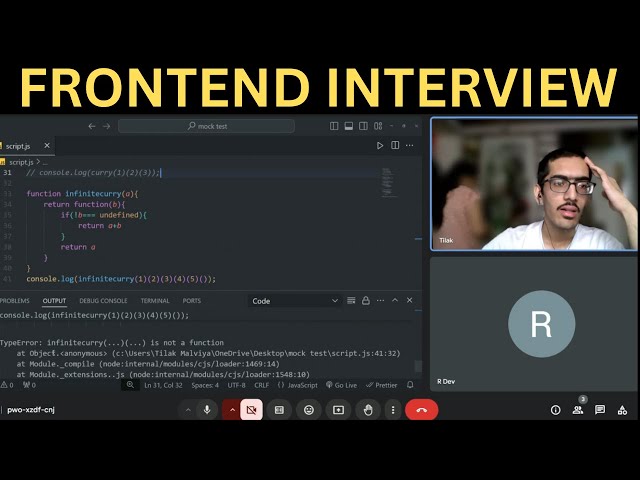
Task: Go forward with the editor's right arrow
Action: [x=107, y=126]
